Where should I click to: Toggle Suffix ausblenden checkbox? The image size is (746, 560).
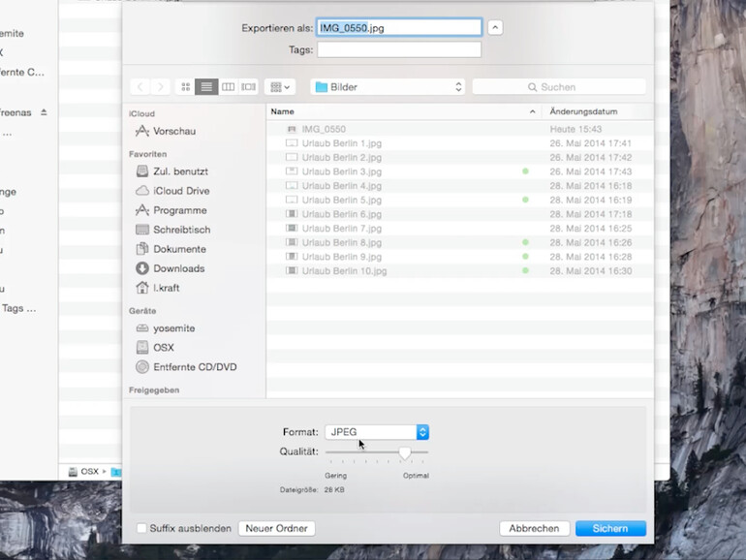(142, 529)
